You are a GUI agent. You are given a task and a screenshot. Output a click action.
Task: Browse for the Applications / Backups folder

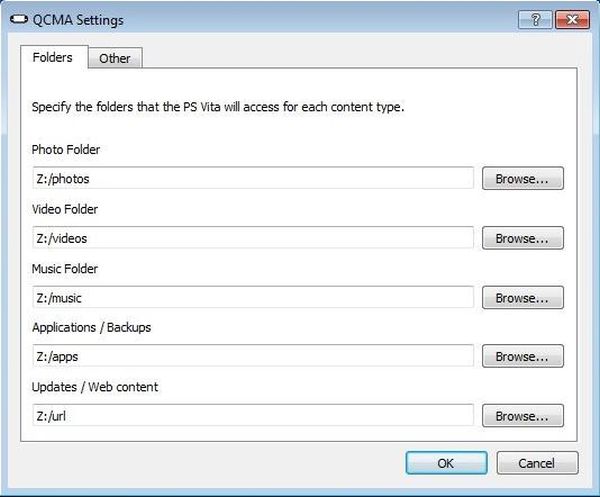tap(522, 356)
